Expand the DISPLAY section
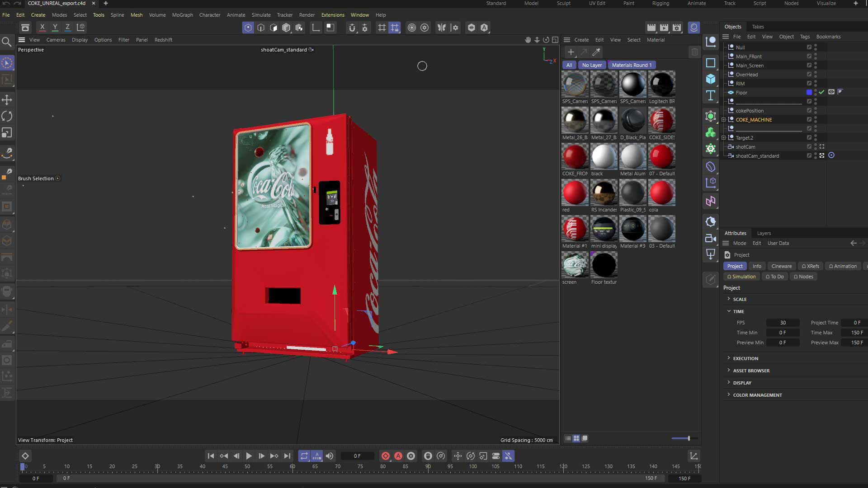 (729, 383)
